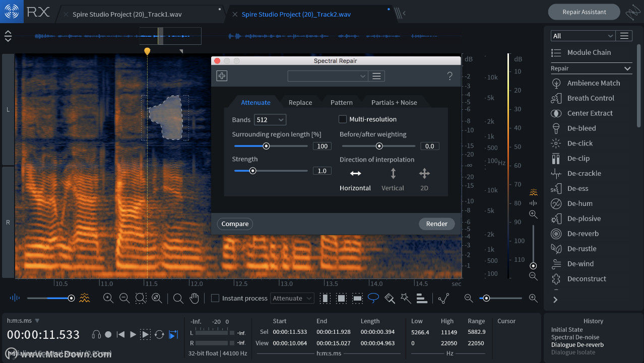Toggle loop playback icon

pyautogui.click(x=159, y=334)
